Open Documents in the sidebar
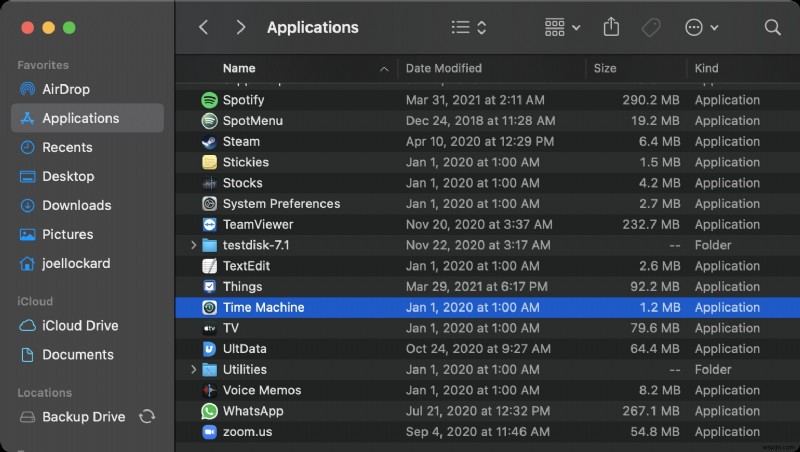 coord(87,355)
